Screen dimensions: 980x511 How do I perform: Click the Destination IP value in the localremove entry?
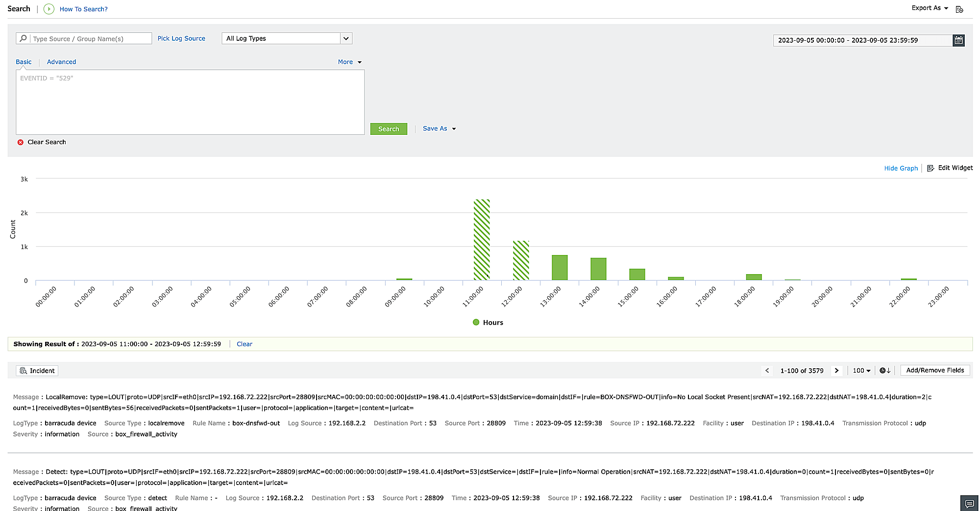click(x=817, y=423)
